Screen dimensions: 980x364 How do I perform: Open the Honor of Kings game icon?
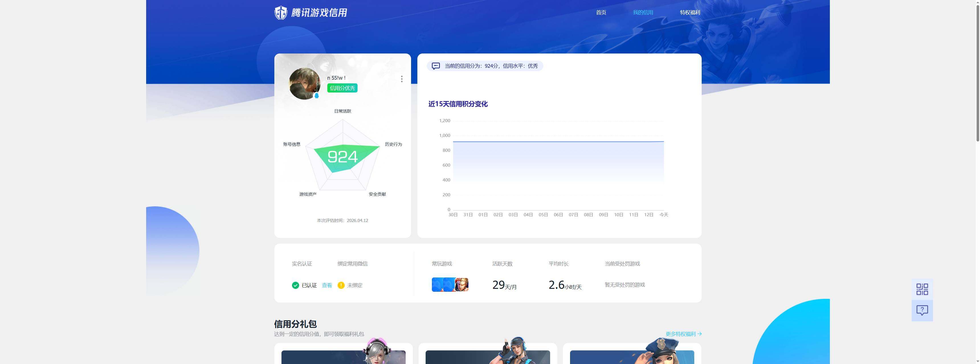[462, 285]
